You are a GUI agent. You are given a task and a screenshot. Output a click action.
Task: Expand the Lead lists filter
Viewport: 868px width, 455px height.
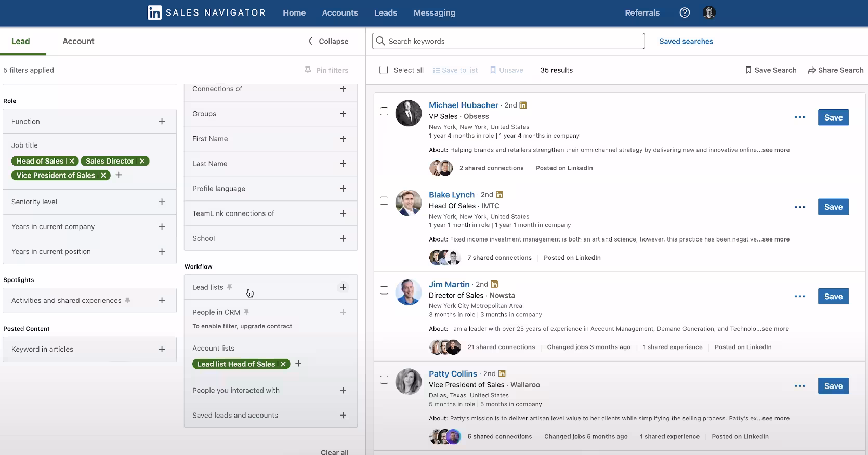coord(343,287)
